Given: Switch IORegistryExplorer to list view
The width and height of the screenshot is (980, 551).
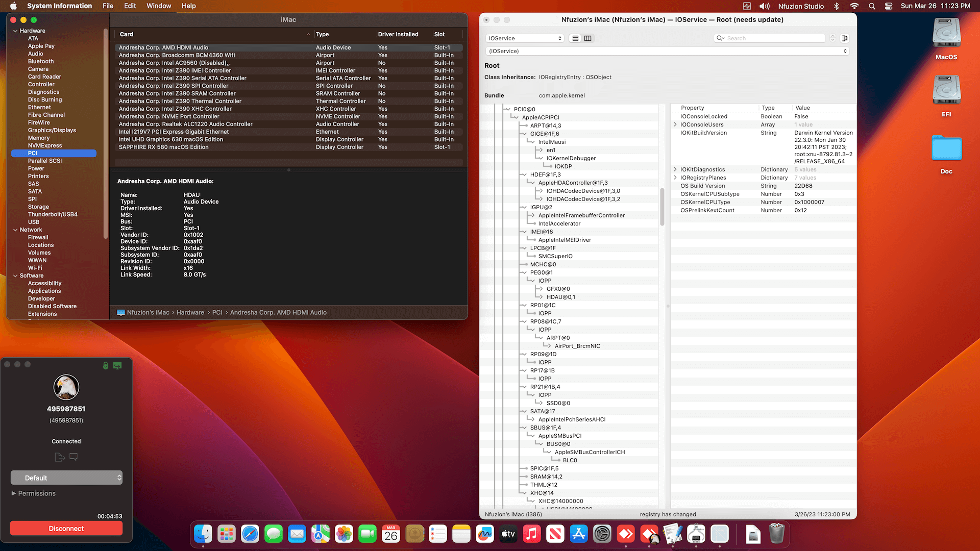Looking at the screenshot, I should tap(575, 38).
